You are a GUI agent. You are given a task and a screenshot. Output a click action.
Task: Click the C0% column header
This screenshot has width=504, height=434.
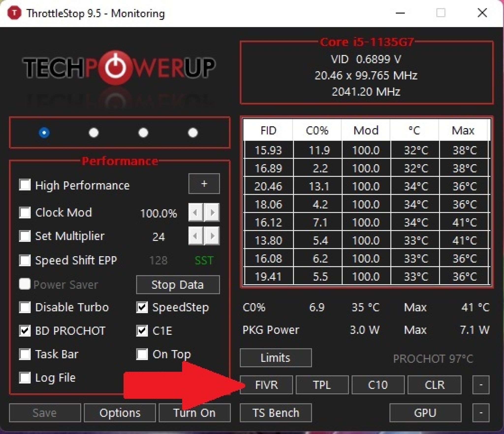[317, 130]
